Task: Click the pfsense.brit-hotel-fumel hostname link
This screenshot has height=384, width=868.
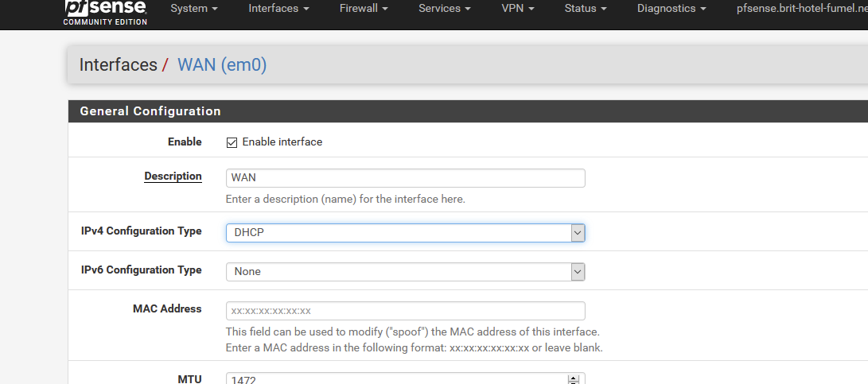Action: 802,8
